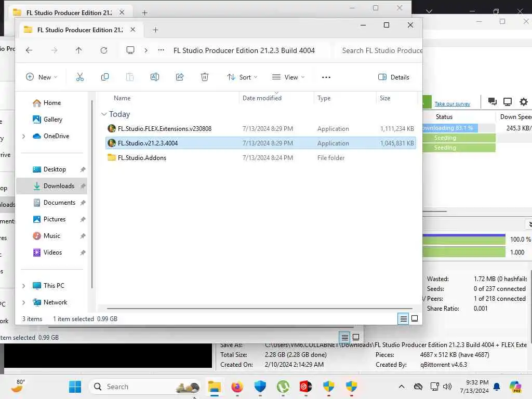This screenshot has height=399, width=532.
Task: Click the Delete trash icon
Action: coord(205,77)
